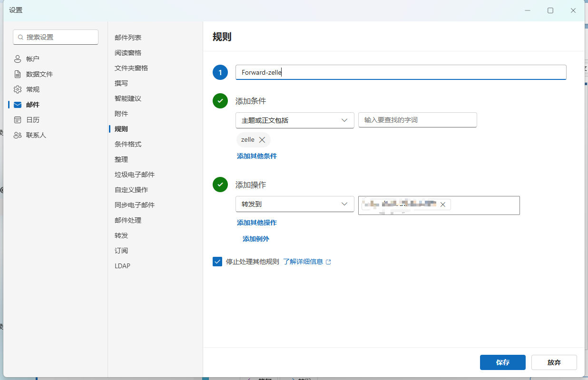This screenshot has width=588, height=380.
Task: Open 自定义操作 settings page
Action: [131, 190]
